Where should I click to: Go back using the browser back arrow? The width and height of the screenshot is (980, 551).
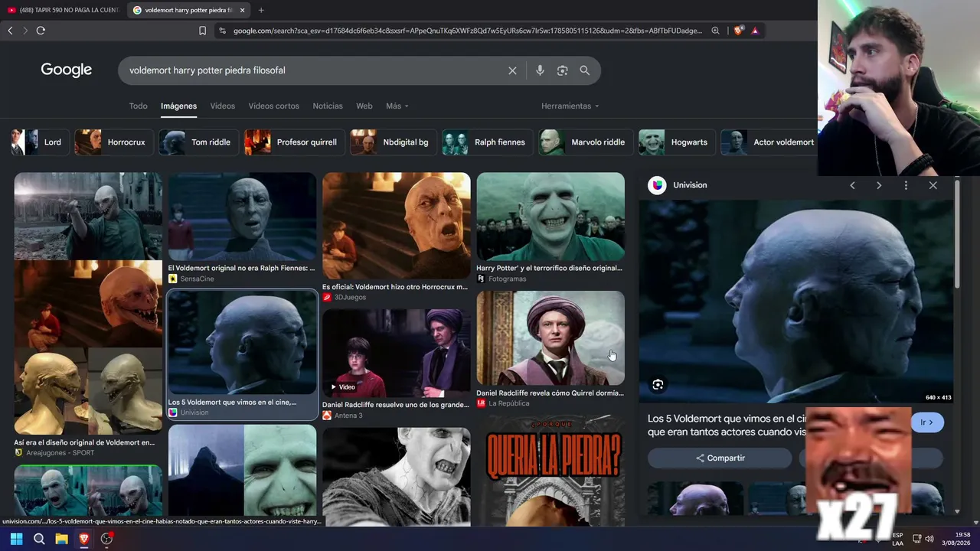coord(10,31)
